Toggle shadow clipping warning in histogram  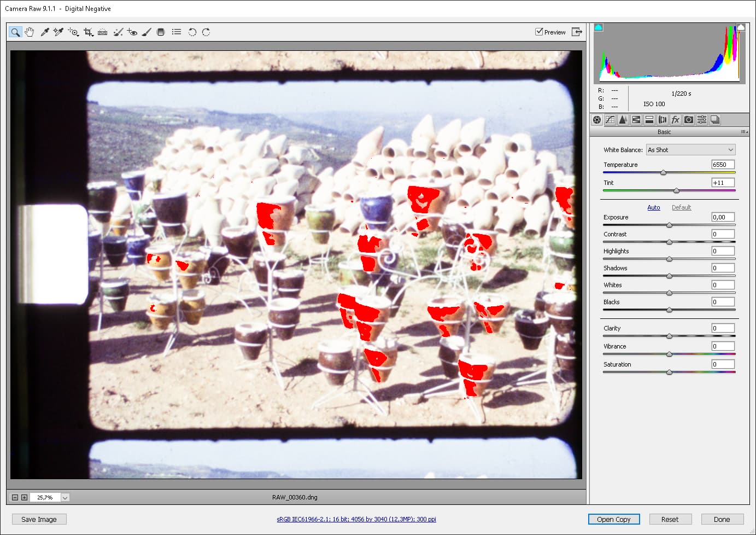click(x=599, y=27)
